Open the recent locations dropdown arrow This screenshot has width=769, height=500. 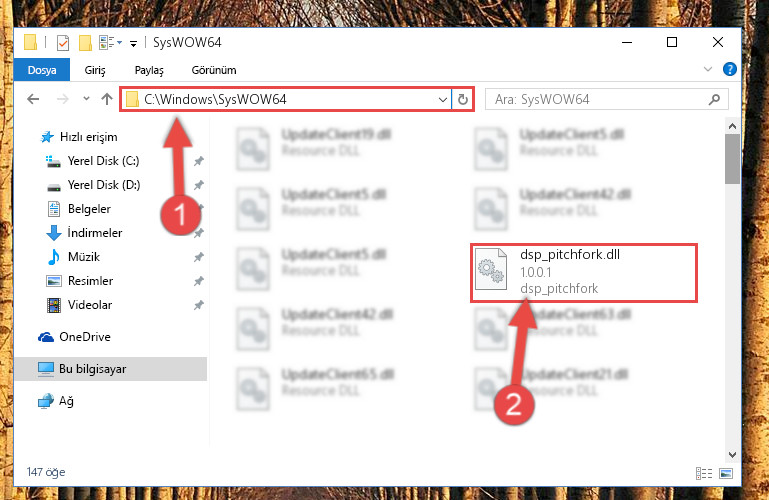click(86, 99)
